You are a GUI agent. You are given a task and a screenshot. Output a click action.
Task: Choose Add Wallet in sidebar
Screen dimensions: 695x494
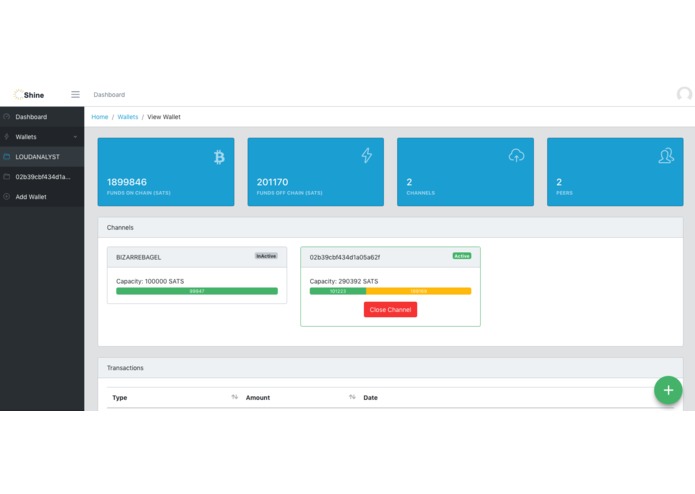point(42,197)
